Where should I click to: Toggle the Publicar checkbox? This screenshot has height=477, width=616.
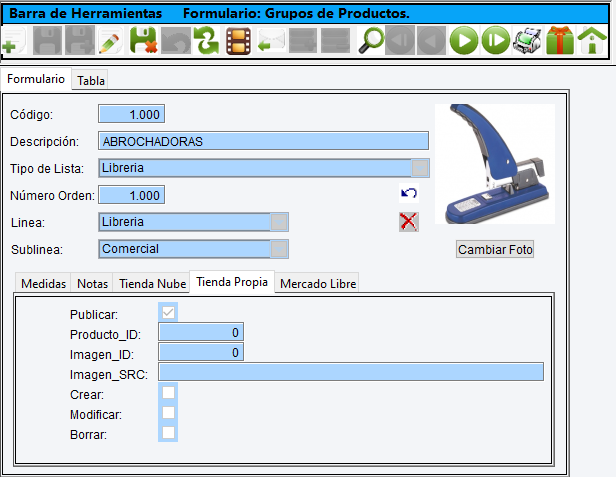168,313
